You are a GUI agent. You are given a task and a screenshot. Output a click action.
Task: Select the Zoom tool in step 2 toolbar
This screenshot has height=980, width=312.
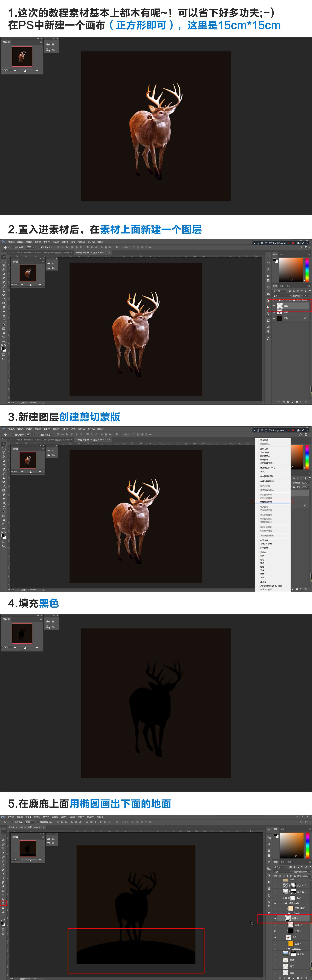tap(4, 337)
